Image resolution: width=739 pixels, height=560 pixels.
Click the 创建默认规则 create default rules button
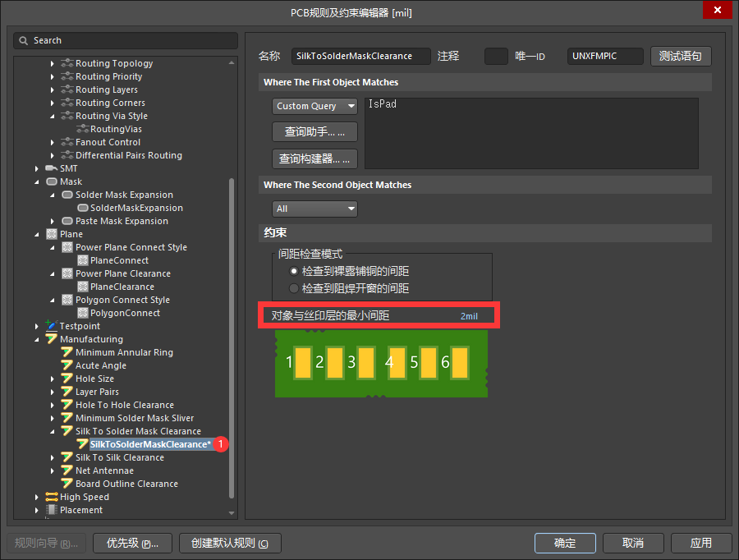[x=230, y=543]
